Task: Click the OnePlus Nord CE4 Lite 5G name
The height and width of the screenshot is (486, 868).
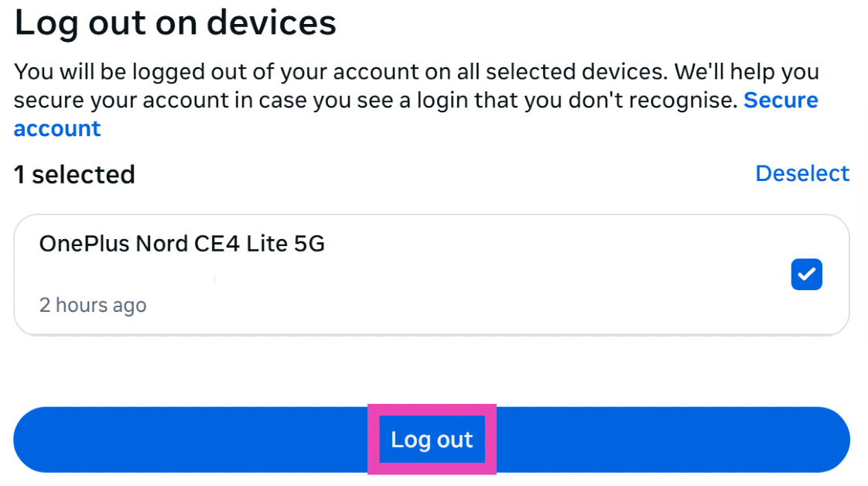Action: 182,245
